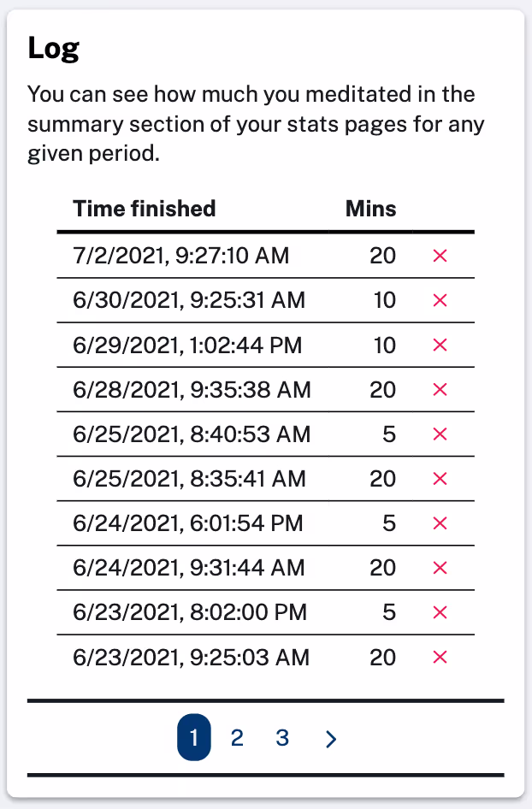
Task: Open page 2 of the log
Action: (x=237, y=738)
